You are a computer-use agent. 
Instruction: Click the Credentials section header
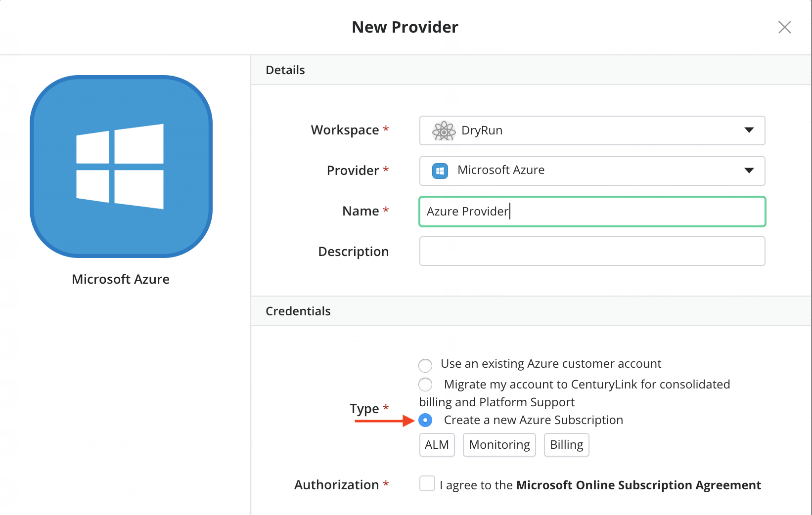pyautogui.click(x=531, y=311)
